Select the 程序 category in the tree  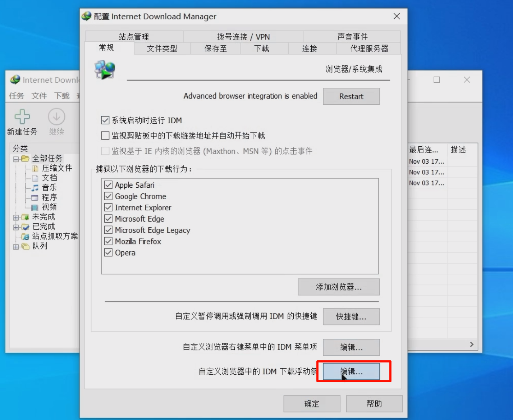(x=49, y=197)
